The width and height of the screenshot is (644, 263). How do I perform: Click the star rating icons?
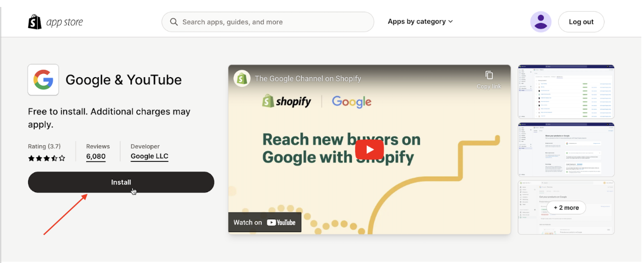(x=47, y=158)
